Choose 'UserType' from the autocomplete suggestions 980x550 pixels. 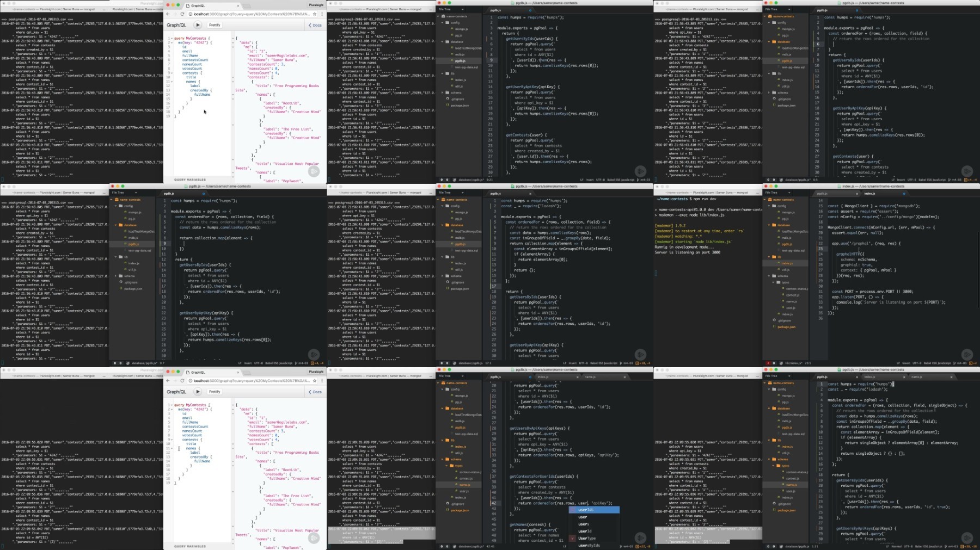pyautogui.click(x=587, y=538)
